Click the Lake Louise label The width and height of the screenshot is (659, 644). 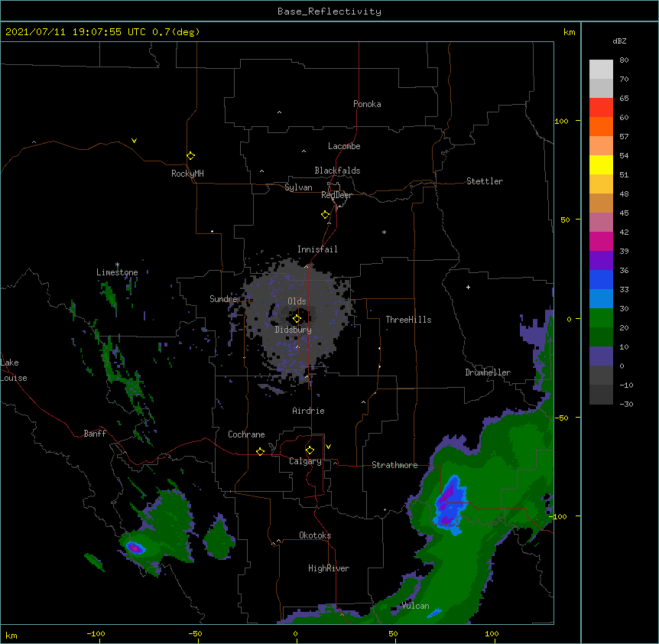pyautogui.click(x=14, y=370)
